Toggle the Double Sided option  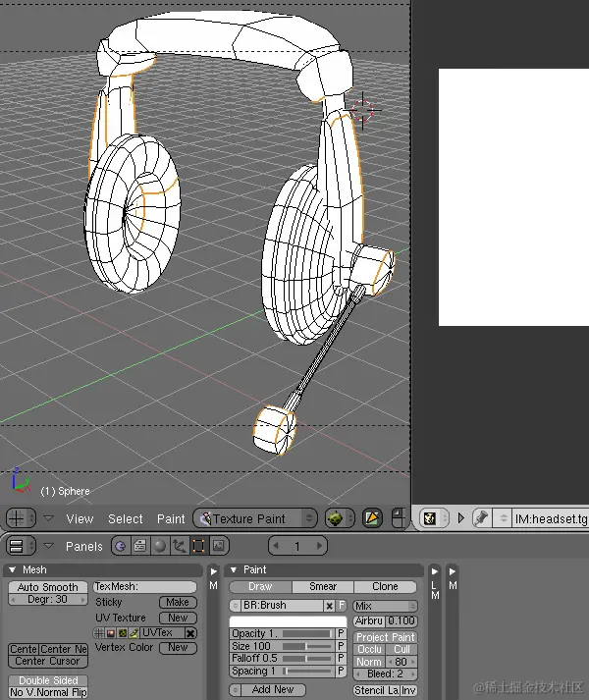(x=48, y=680)
